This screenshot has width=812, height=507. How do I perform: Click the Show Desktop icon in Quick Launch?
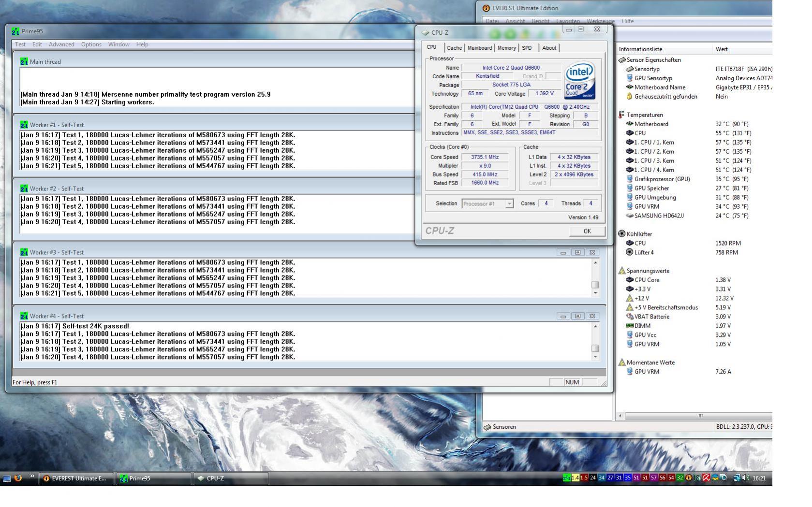(x=7, y=478)
